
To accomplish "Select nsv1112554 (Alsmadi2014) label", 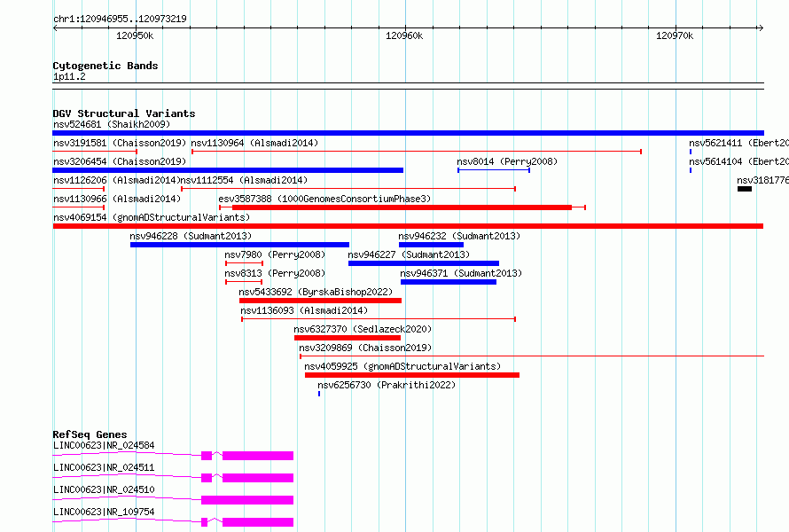I will 244,180.
